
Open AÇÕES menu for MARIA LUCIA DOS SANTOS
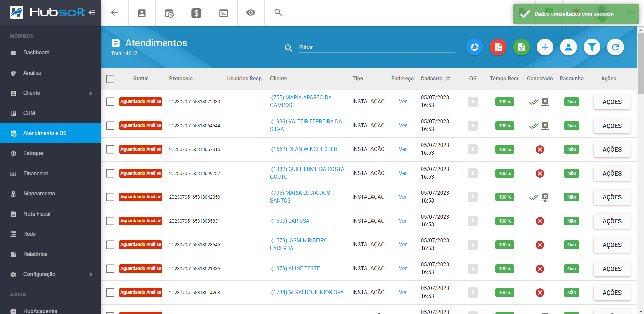pyautogui.click(x=612, y=197)
